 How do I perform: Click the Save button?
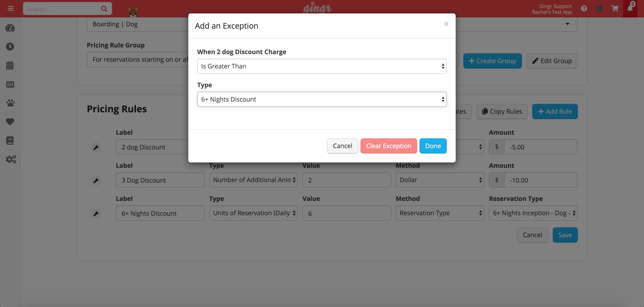565,235
